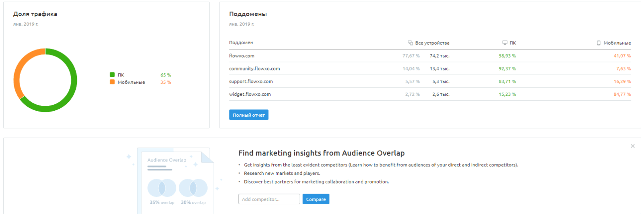Screen dimensions: 644x217
Task: Click Find marketing insights heading
Action: point(321,153)
